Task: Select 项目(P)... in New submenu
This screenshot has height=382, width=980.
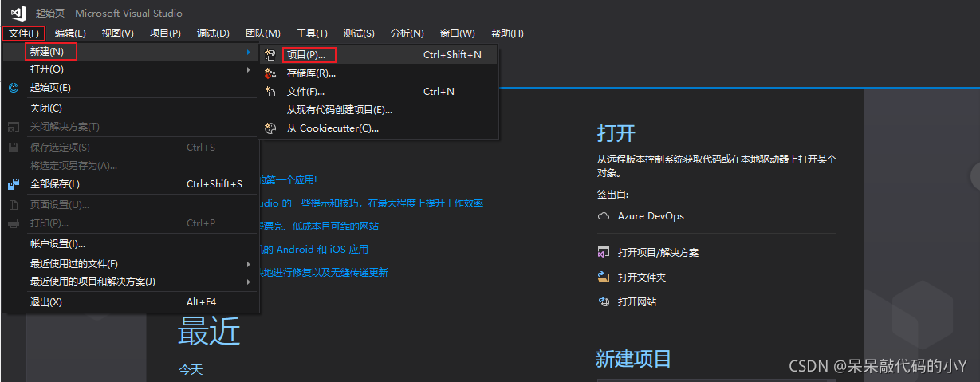Action: click(380, 55)
